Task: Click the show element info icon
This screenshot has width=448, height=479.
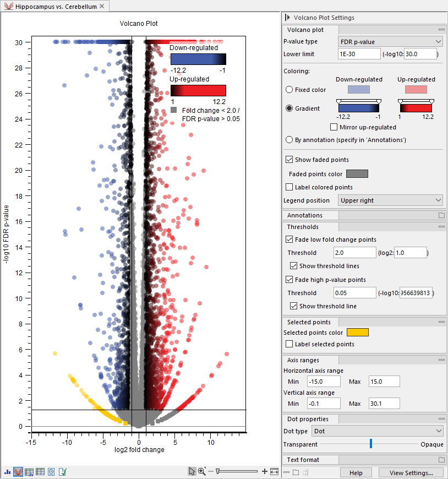Action: tap(62, 471)
